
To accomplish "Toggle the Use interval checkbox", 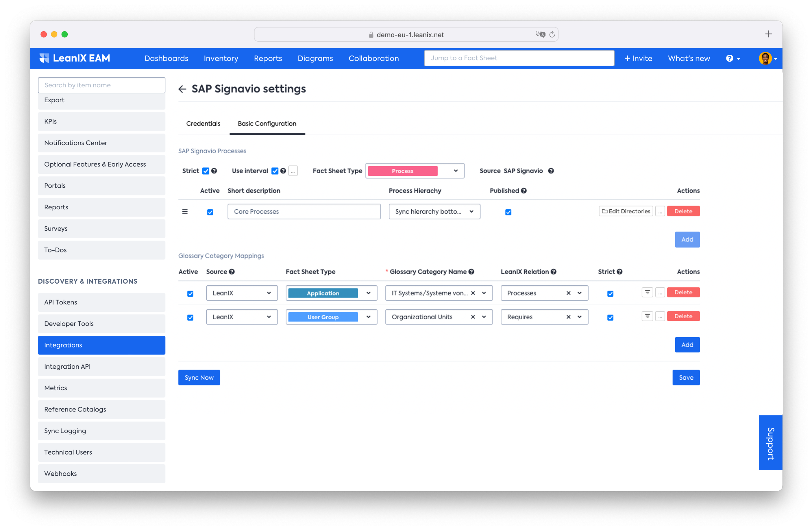I will [x=275, y=171].
